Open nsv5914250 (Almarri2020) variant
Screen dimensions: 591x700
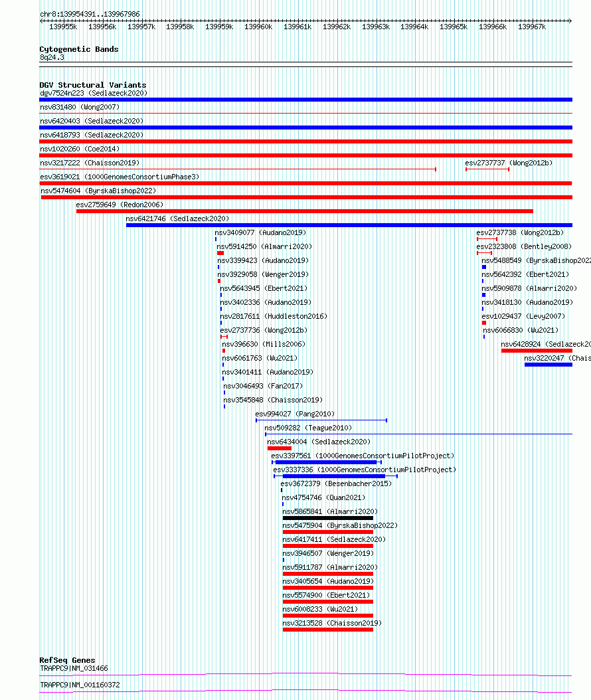click(264, 246)
